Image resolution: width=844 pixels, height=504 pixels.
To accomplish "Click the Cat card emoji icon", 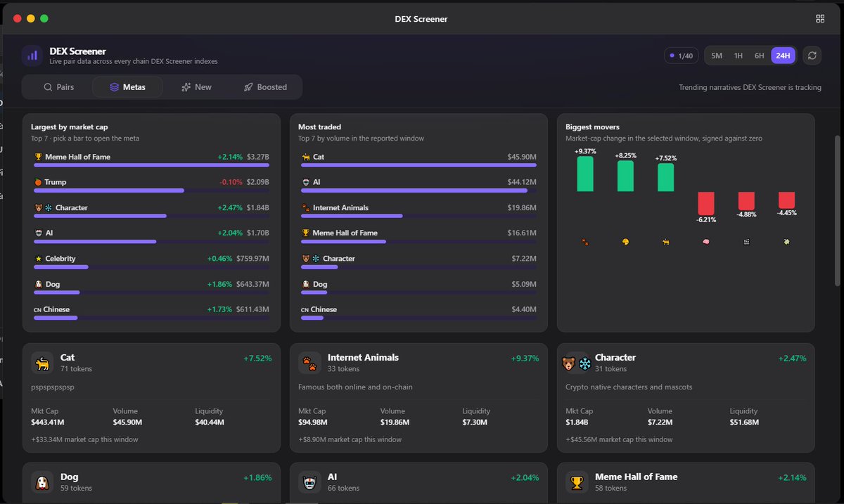I will pos(43,363).
